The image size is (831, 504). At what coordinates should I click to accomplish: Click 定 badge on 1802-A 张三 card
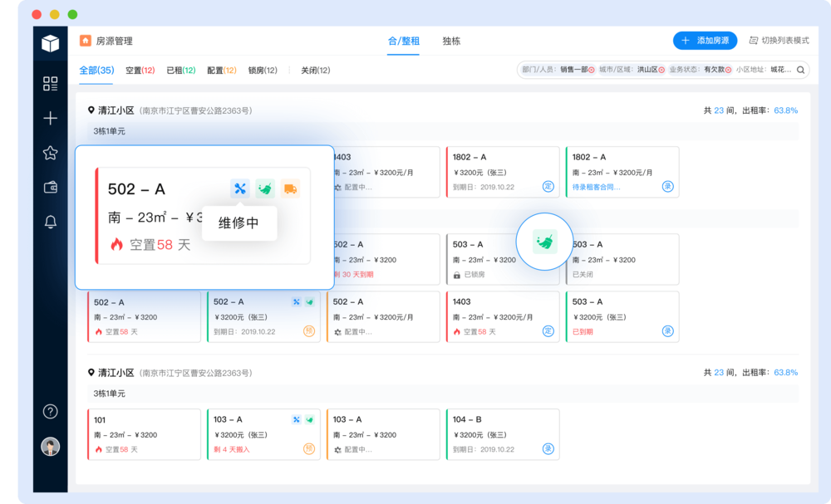click(548, 186)
